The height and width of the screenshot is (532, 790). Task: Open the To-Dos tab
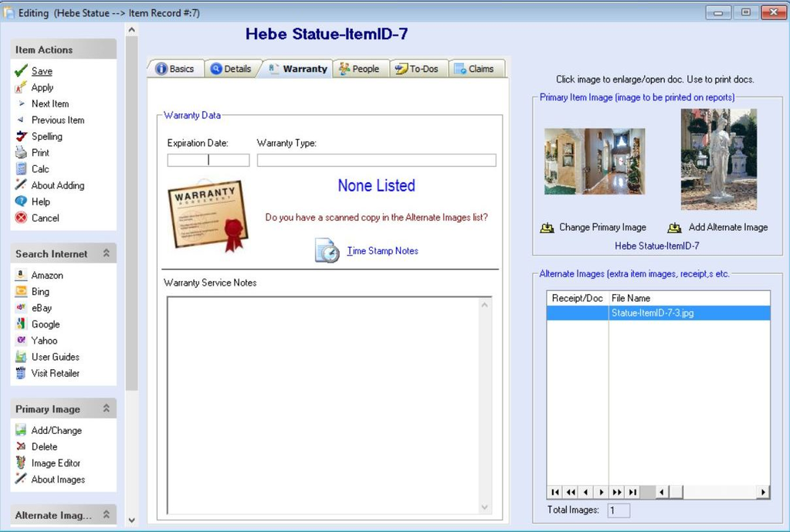(x=418, y=69)
